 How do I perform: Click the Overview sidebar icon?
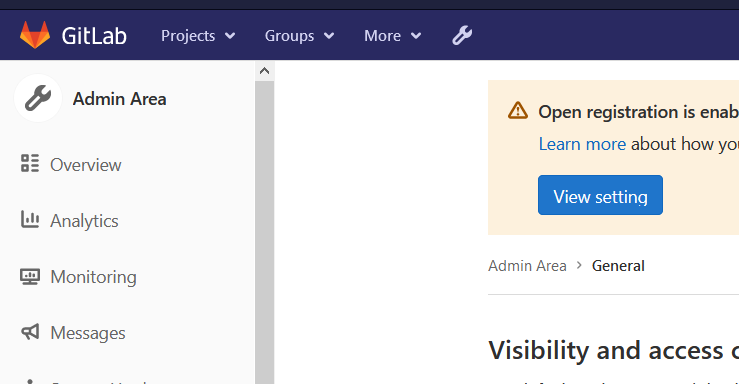[x=30, y=163]
